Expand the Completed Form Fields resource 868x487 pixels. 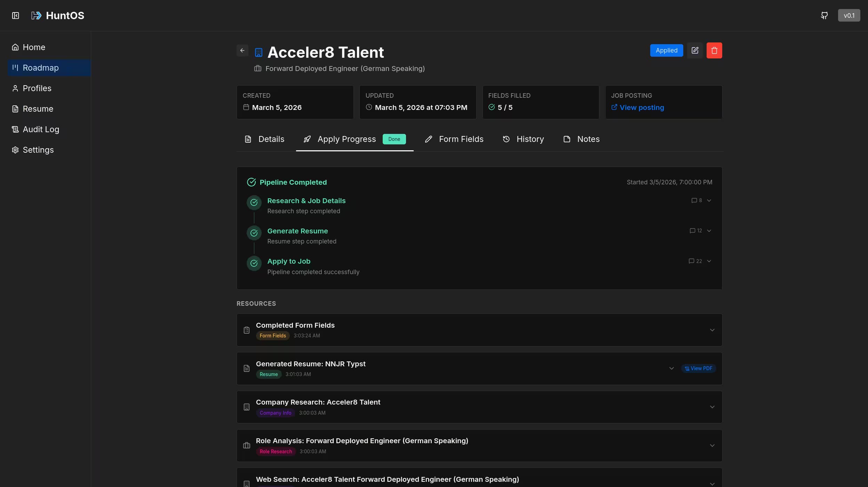coord(712,330)
